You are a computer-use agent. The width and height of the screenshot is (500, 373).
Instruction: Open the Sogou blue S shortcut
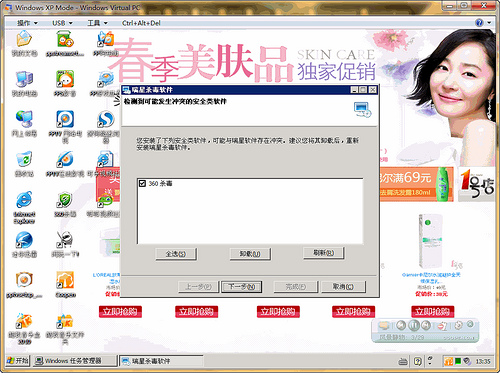click(x=106, y=119)
